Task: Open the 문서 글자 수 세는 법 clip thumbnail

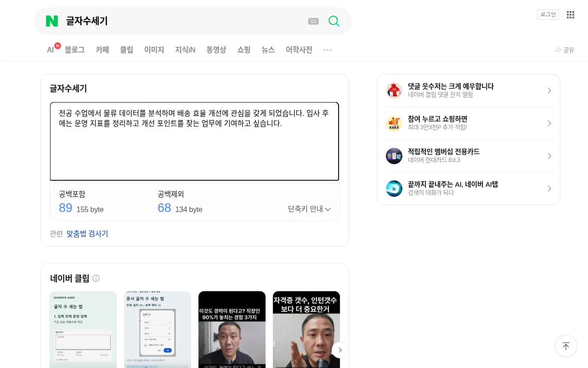Action: (157, 329)
